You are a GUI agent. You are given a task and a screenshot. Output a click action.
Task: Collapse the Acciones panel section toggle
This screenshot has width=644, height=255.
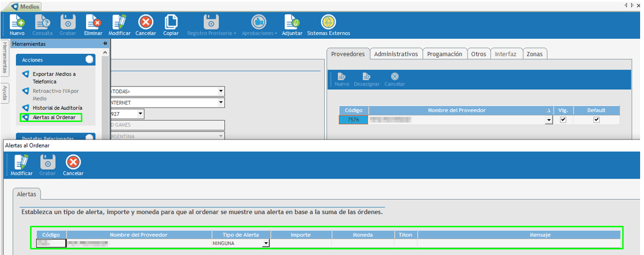[x=89, y=59]
